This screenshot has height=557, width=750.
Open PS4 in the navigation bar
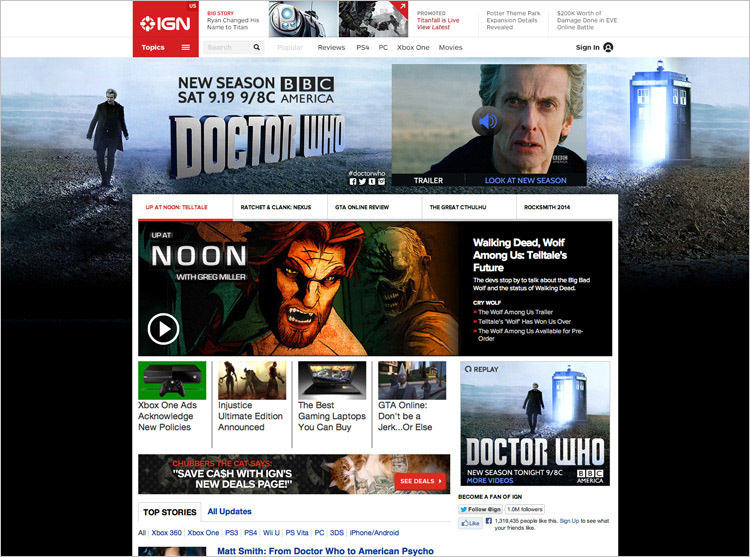(363, 47)
